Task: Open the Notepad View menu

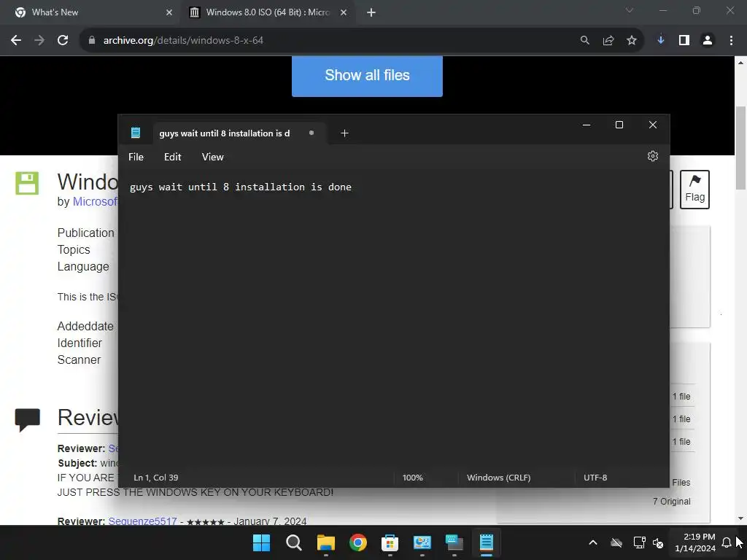Action: 212,157
